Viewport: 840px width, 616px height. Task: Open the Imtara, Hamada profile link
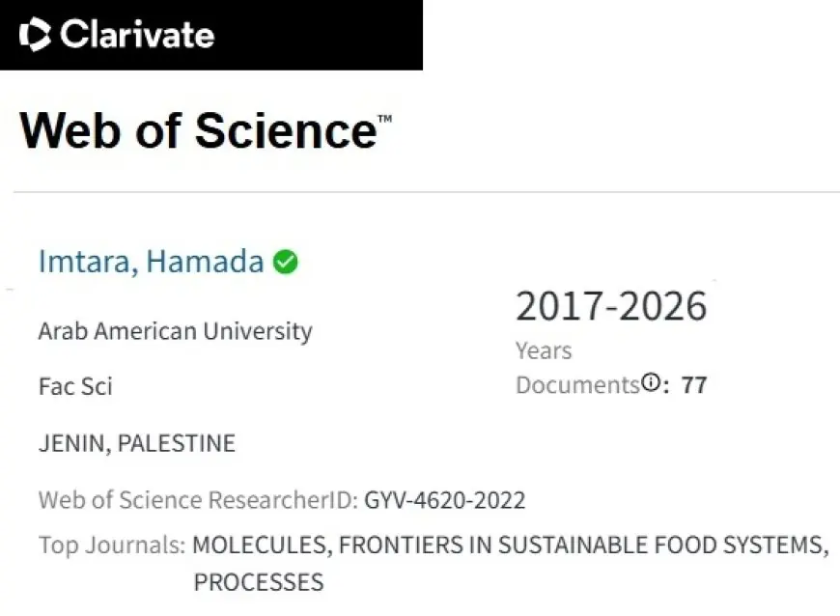151,262
